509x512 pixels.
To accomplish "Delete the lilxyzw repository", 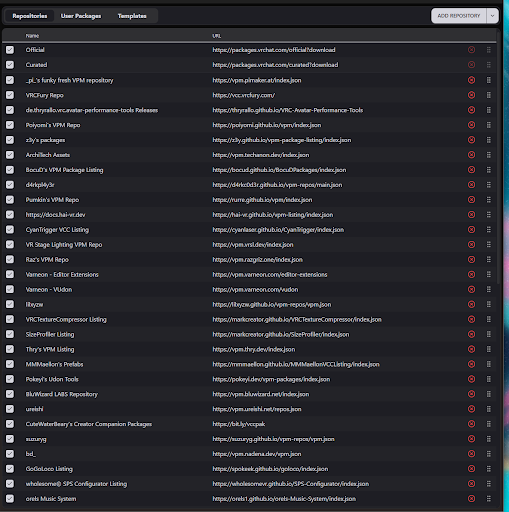I will pos(471,304).
